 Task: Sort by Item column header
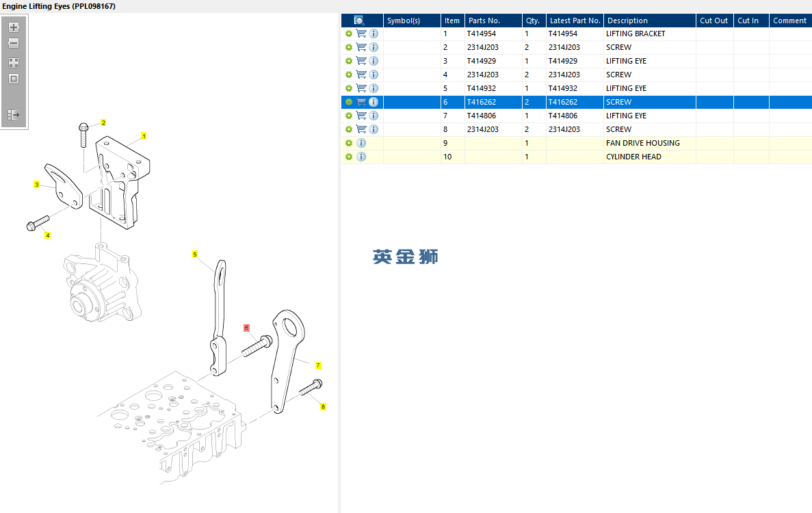(453, 21)
